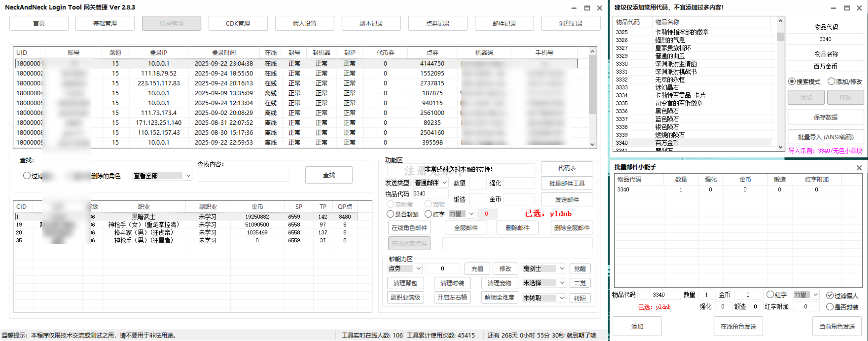This screenshot has width=868, height=341.
Task: Click the 物品名称 百万金币 field
Action: [x=825, y=66]
